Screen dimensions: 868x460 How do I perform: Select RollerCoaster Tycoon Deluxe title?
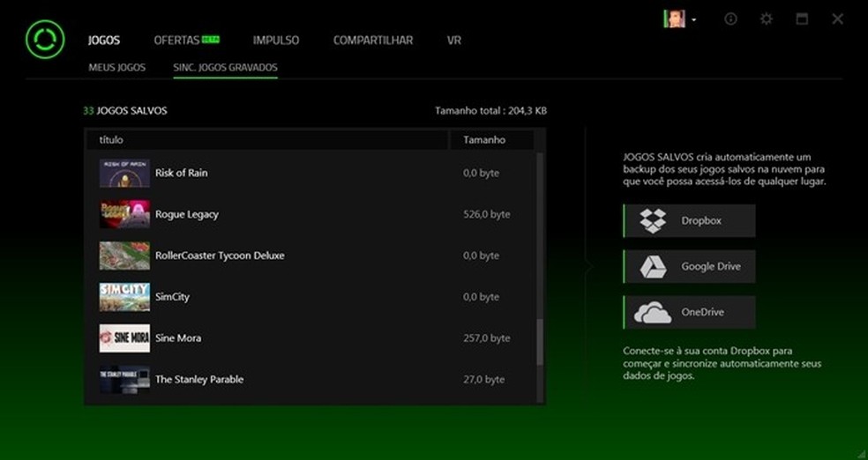click(220, 256)
